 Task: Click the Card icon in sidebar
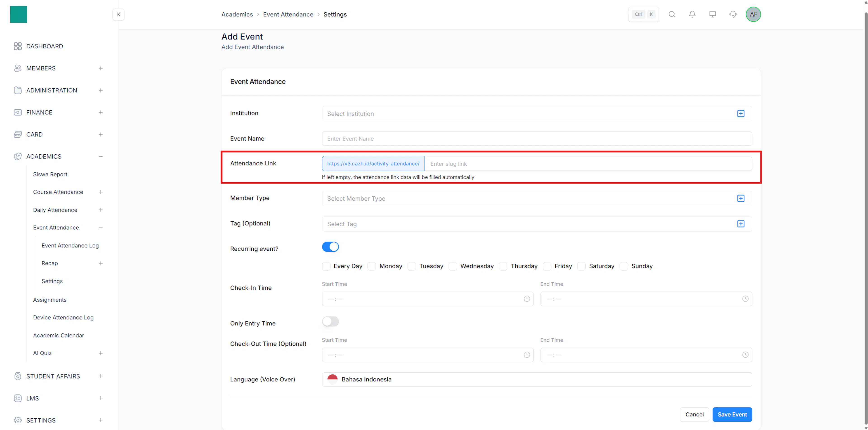(18, 134)
